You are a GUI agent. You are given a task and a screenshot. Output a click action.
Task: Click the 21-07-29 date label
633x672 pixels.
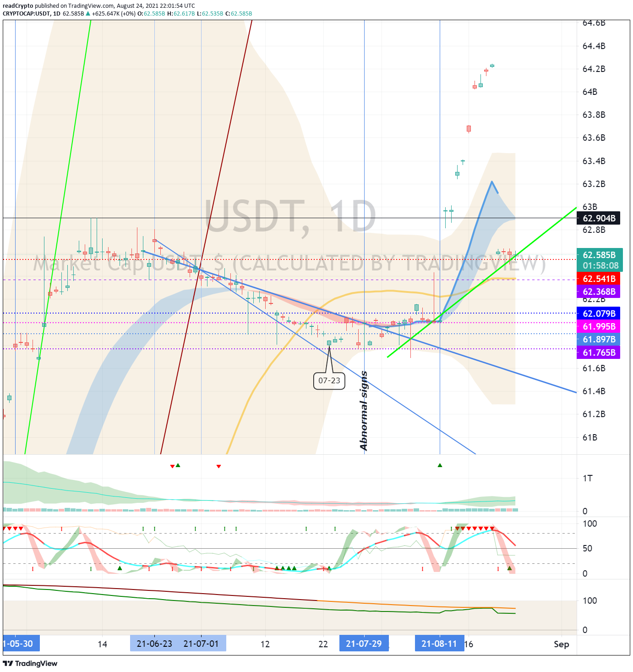click(x=364, y=644)
